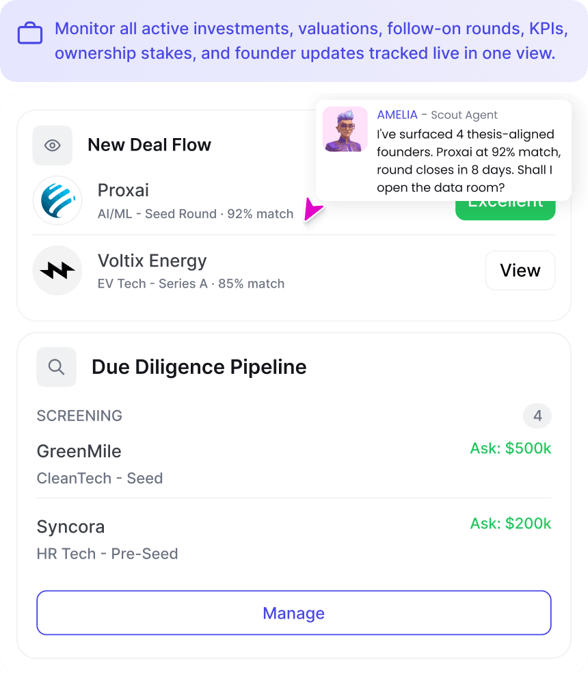
Task: Open the Manage pipeline button
Action: (x=294, y=613)
